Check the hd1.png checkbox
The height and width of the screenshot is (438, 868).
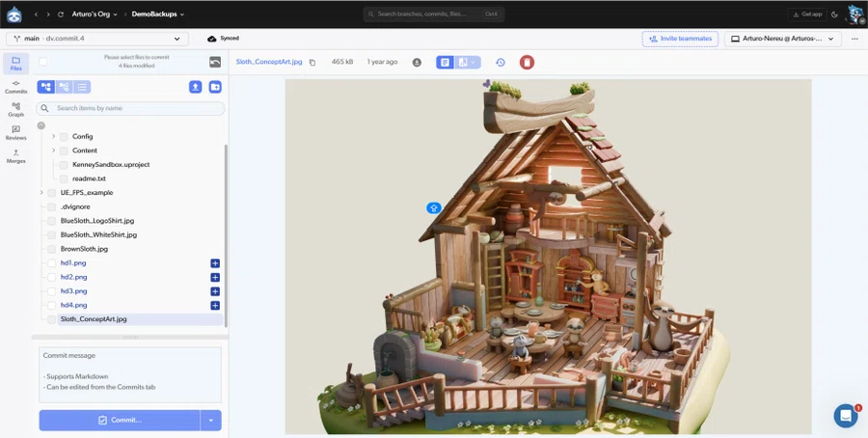coord(51,263)
